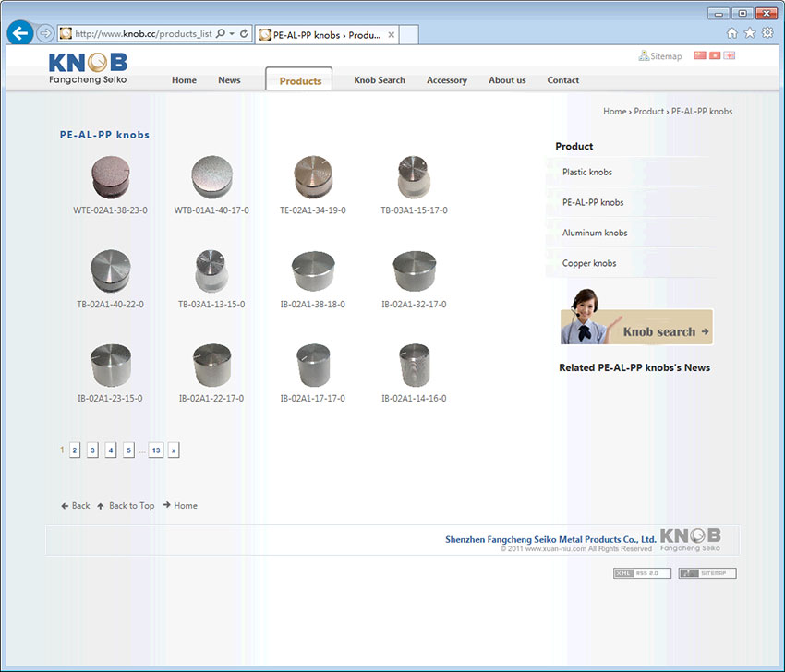Click the Back to Top link
Viewport: 785px width, 672px height.
pyautogui.click(x=131, y=506)
